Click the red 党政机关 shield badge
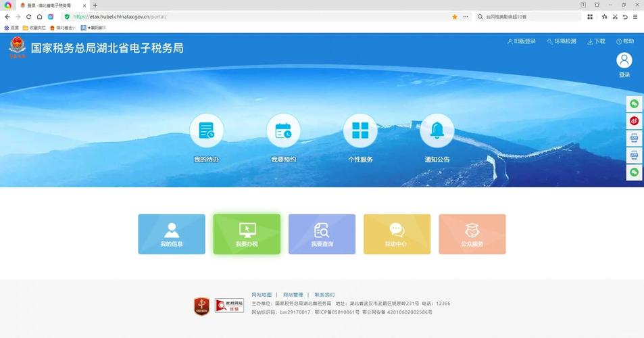 pos(201,306)
